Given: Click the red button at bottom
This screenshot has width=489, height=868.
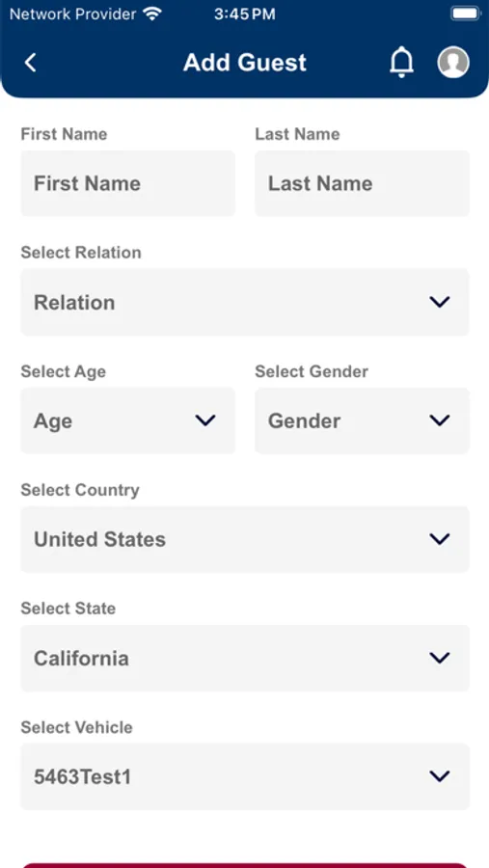Looking at the screenshot, I should point(245,865).
